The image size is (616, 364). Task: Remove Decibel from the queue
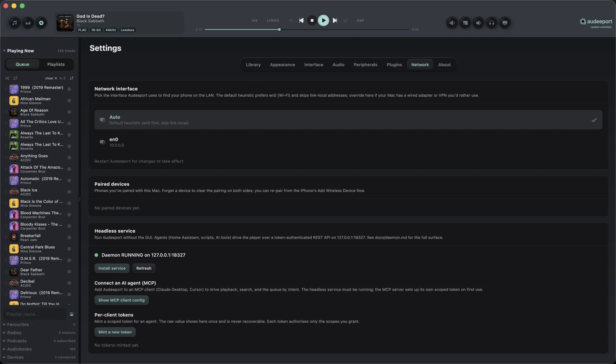click(69, 283)
